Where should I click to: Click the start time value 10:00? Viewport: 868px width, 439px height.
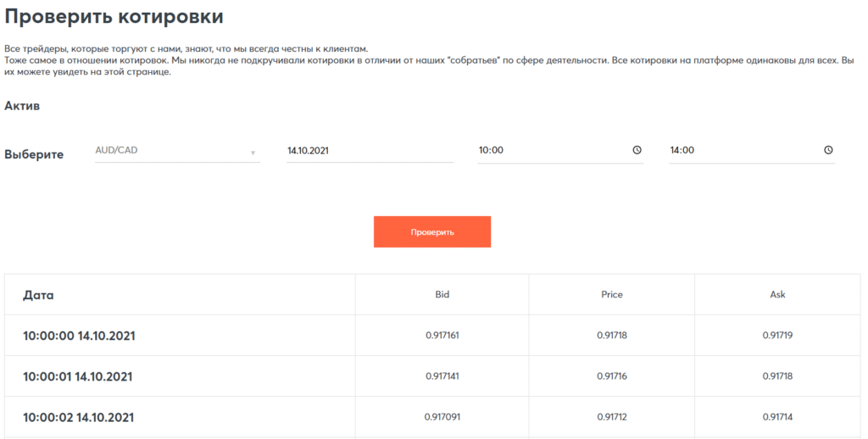(492, 150)
